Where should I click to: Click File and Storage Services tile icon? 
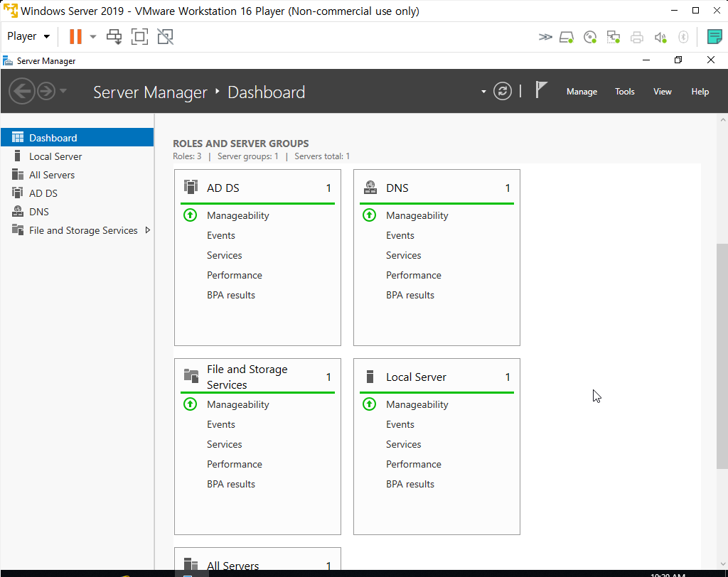(191, 375)
